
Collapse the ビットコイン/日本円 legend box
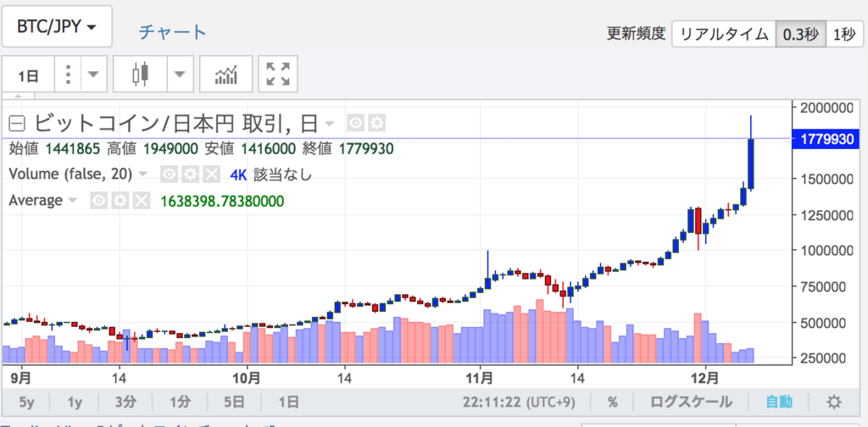coord(19,123)
